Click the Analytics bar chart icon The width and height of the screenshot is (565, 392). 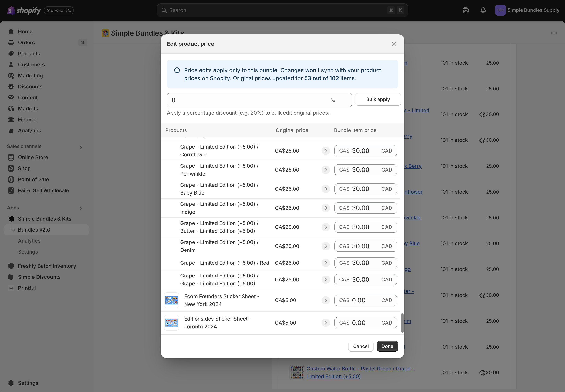(x=11, y=131)
